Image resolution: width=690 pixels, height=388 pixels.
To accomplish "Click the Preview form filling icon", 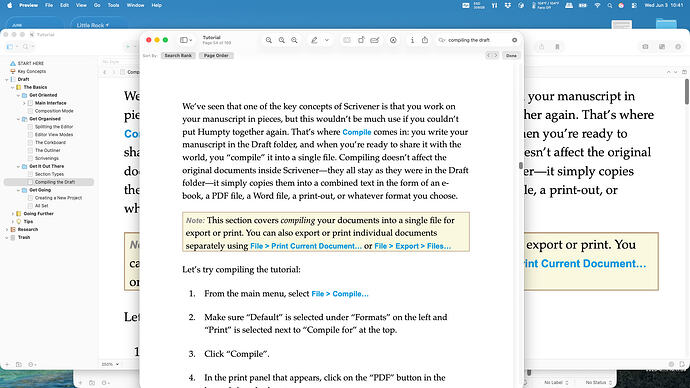I will [x=375, y=40].
